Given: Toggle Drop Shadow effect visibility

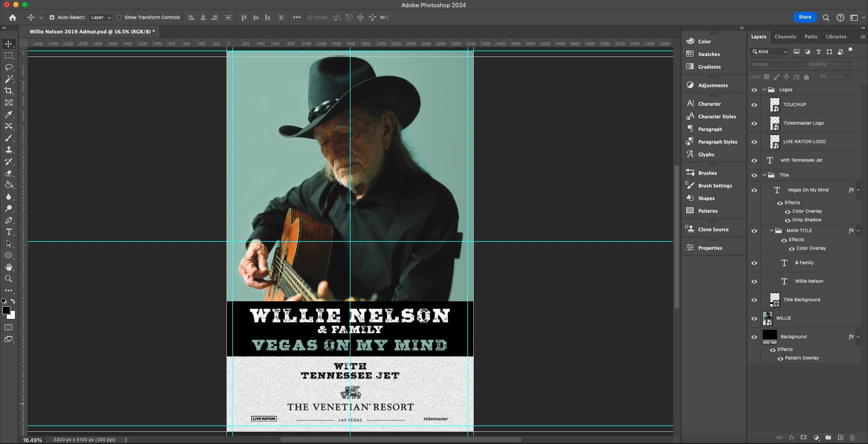Looking at the screenshot, I should point(788,220).
